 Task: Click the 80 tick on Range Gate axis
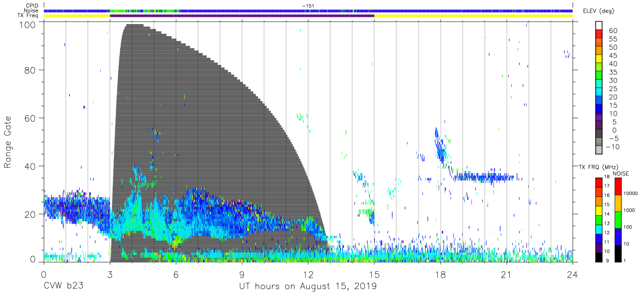click(29, 70)
